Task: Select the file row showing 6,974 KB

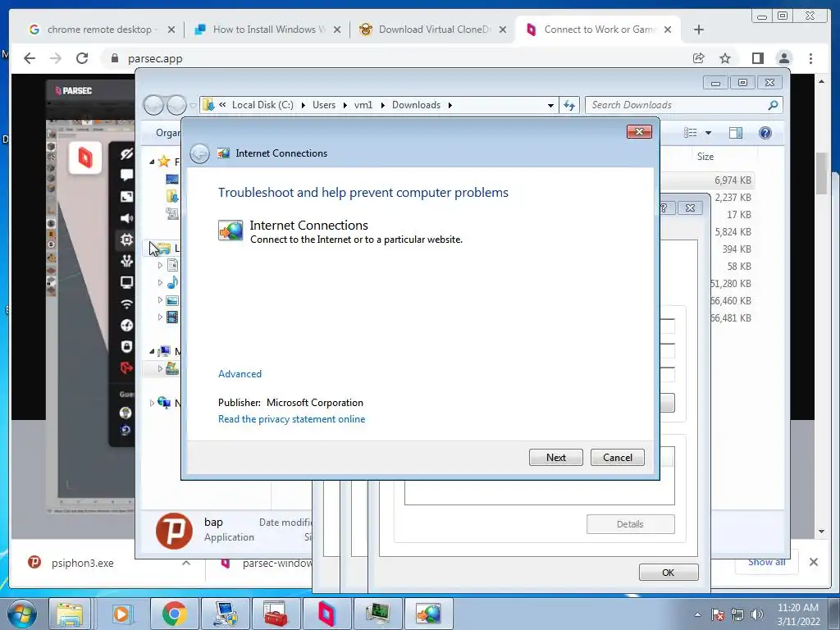Action: pos(708,180)
